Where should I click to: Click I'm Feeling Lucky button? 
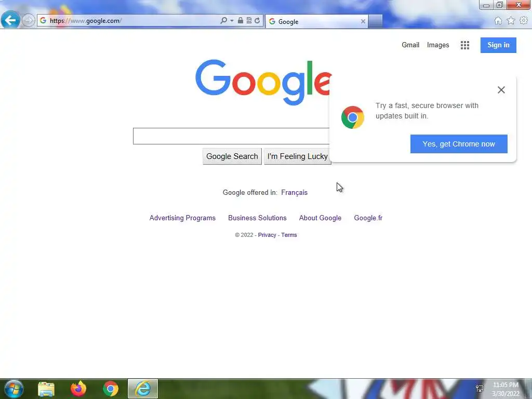point(297,156)
